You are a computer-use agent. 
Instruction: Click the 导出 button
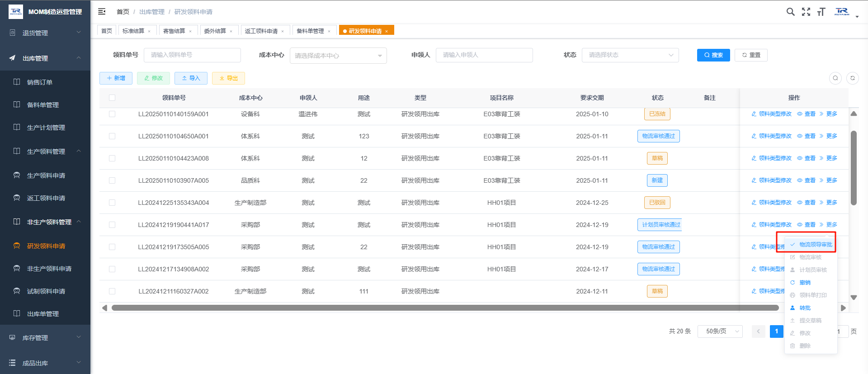(228, 78)
